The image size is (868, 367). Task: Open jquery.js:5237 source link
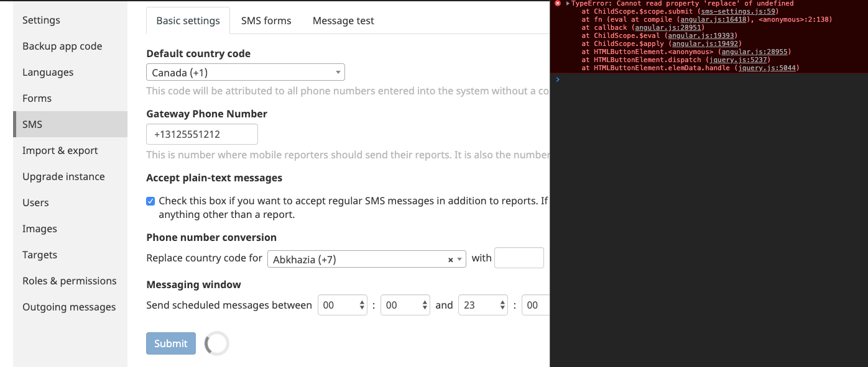[x=737, y=60]
